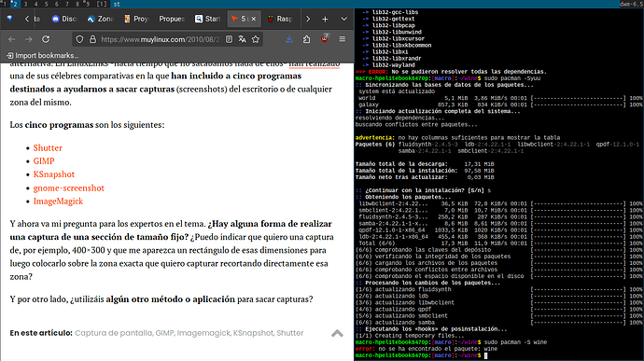Open the downloads panel

point(289,39)
